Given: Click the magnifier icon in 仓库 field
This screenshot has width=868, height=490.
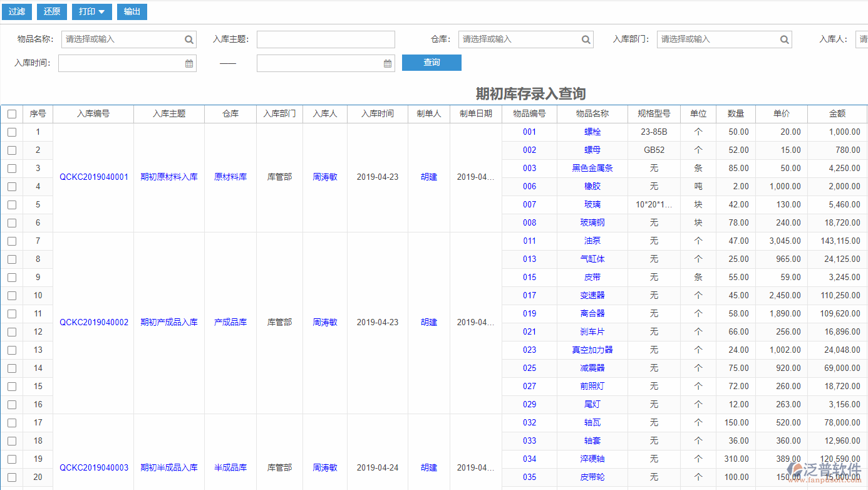Looking at the screenshot, I should click(x=586, y=39).
